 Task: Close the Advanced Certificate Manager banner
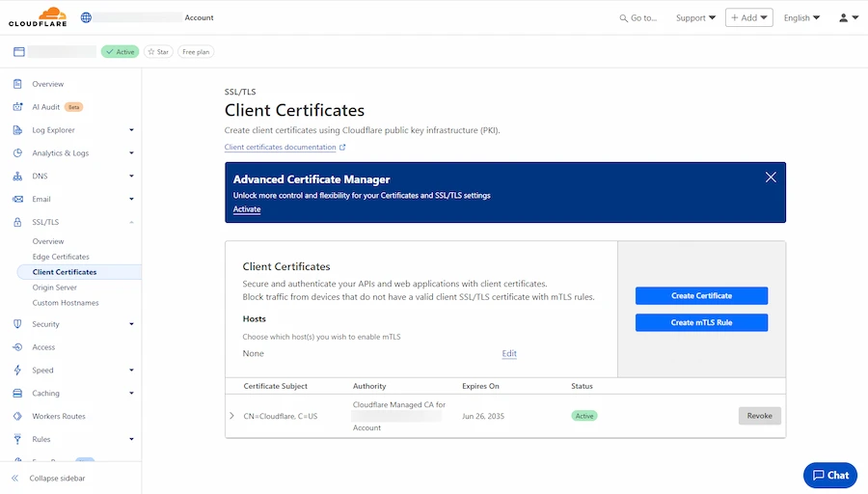[771, 178]
